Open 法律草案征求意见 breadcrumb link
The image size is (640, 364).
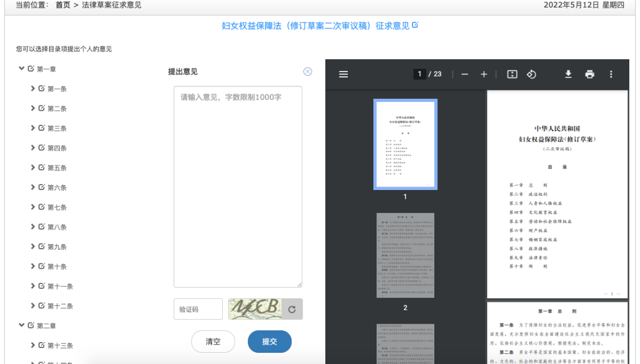pyautogui.click(x=111, y=5)
